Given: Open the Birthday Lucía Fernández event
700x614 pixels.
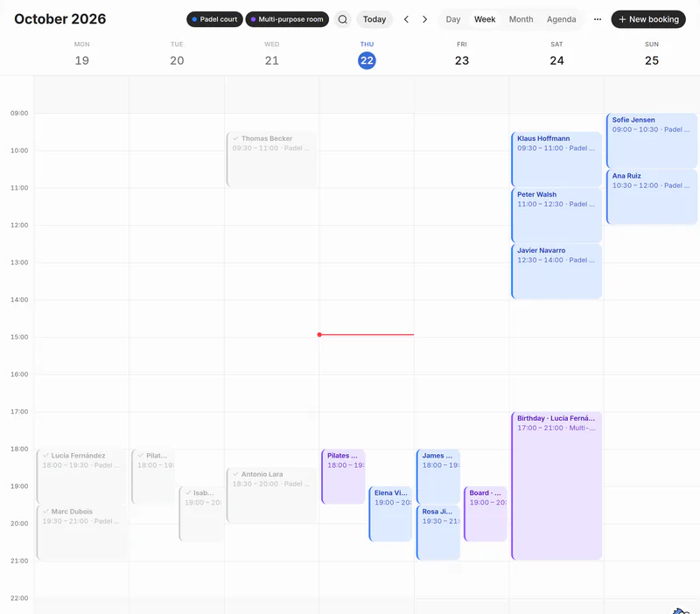Looking at the screenshot, I should 556,485.
